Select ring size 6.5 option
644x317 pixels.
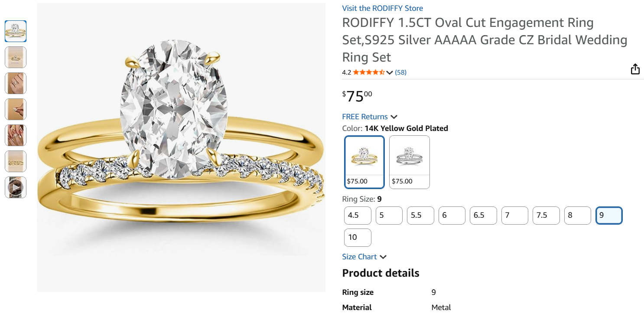(x=483, y=215)
